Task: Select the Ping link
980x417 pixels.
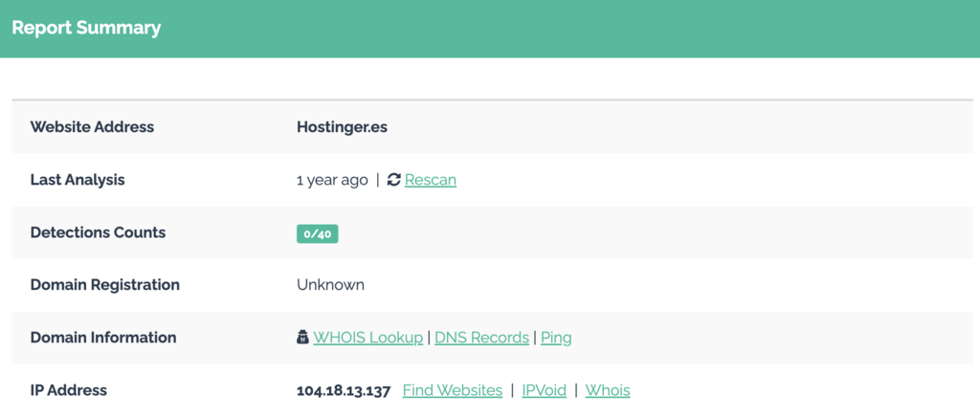Action: [x=556, y=338]
